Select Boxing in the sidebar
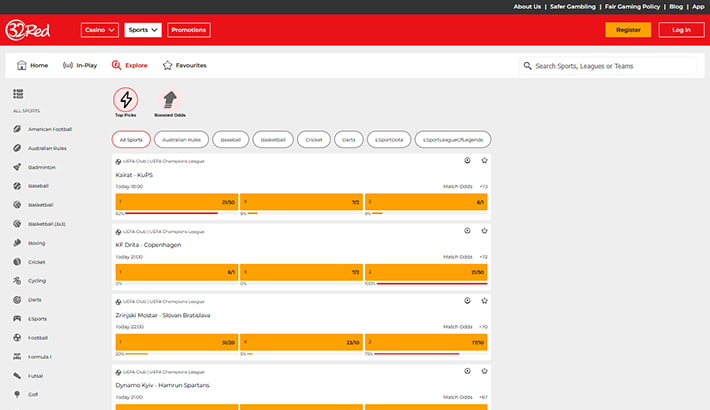The width and height of the screenshot is (710, 410). click(x=29, y=243)
